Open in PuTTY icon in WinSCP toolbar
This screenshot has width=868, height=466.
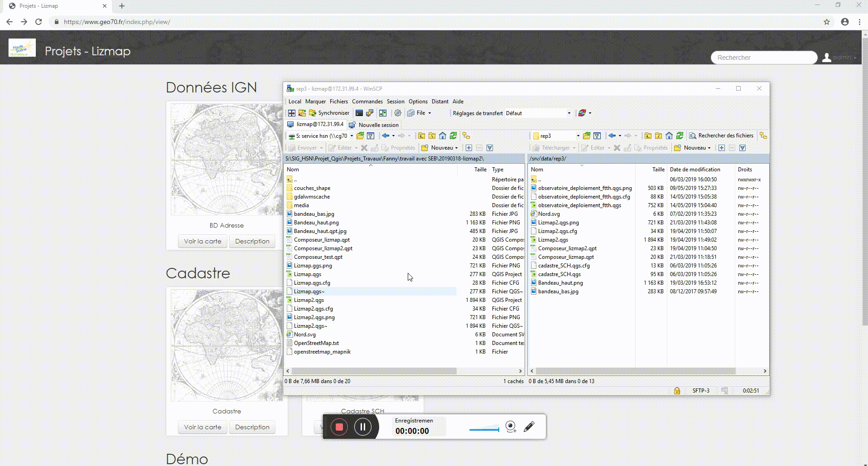click(x=370, y=113)
